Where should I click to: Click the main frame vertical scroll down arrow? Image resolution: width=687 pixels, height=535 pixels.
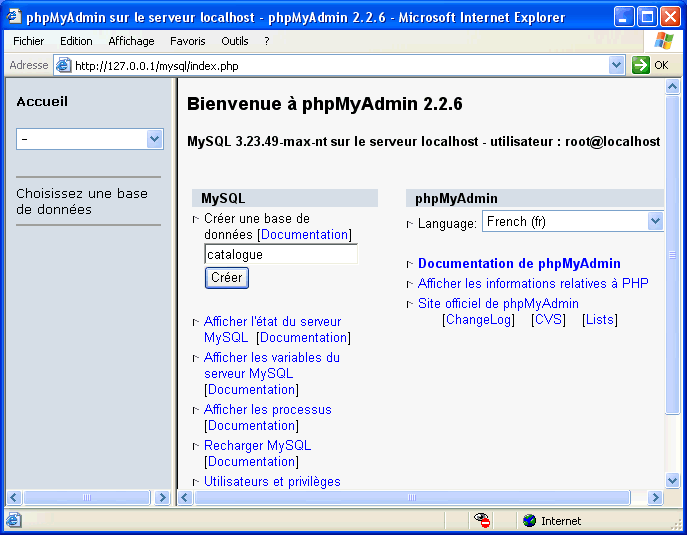(672, 480)
